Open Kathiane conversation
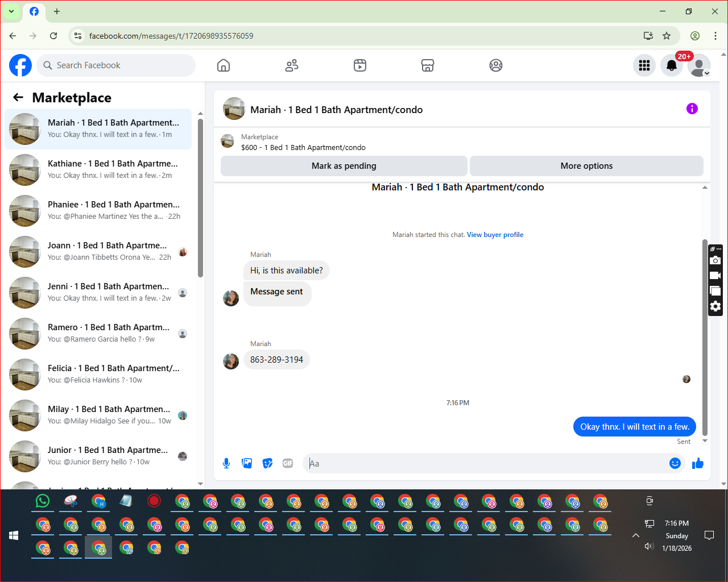Image resolution: width=728 pixels, height=582 pixels. pos(98,170)
